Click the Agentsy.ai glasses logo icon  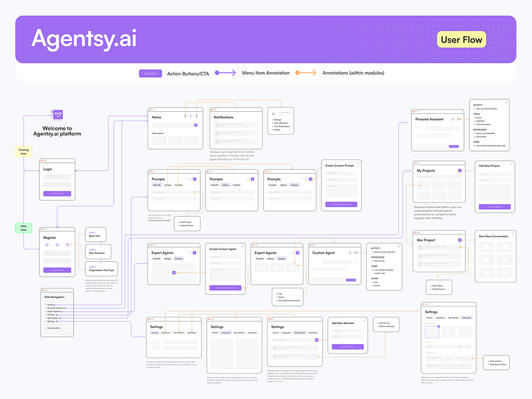tap(57, 114)
